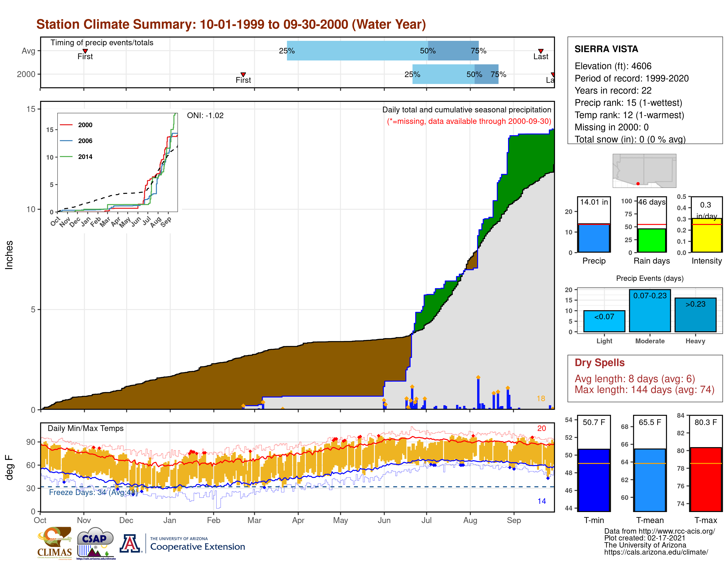Click the '46 days' rain days value

pyautogui.click(x=652, y=202)
